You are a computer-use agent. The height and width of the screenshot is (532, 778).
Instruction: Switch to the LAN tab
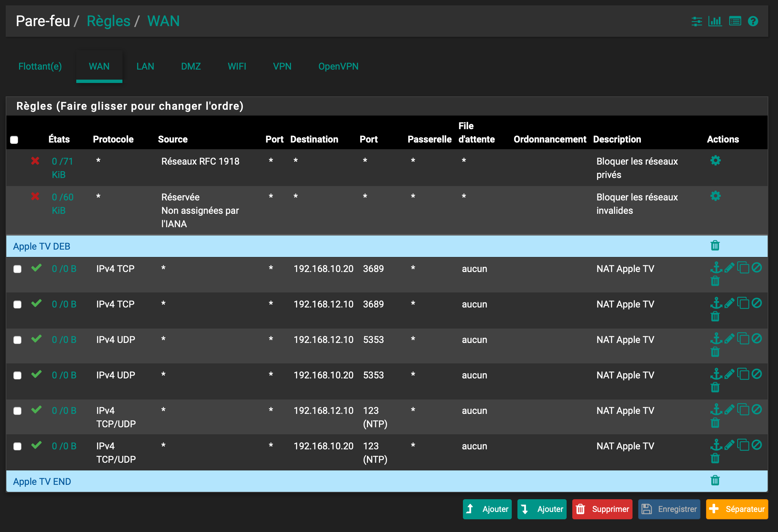(x=145, y=66)
